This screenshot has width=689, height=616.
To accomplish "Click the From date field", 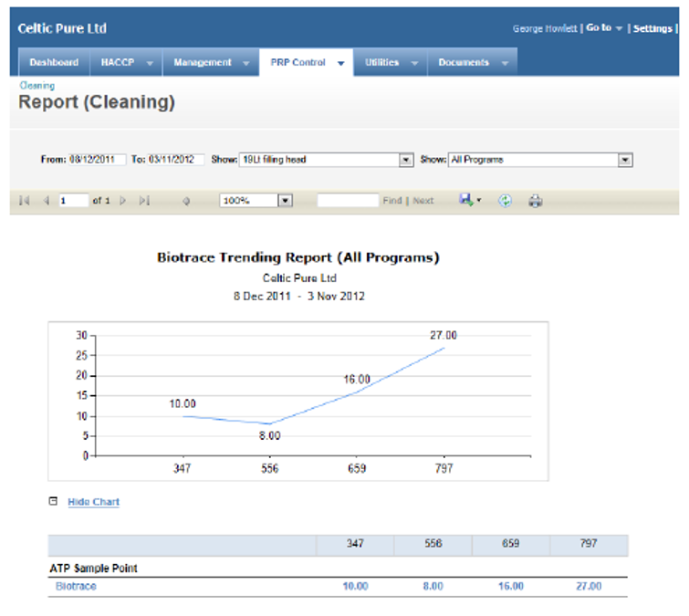I will coord(98,160).
